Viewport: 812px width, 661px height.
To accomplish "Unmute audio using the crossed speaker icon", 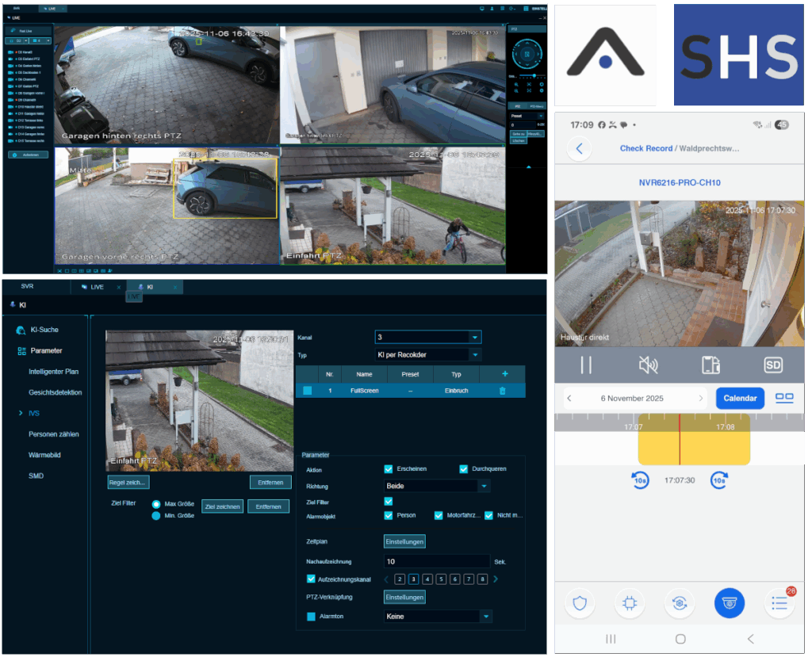I will (x=649, y=365).
